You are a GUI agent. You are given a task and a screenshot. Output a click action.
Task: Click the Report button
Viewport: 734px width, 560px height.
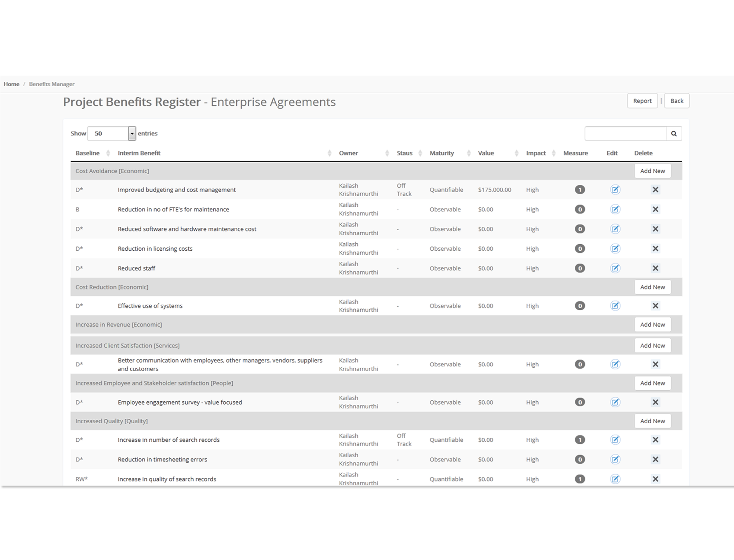[x=642, y=101]
